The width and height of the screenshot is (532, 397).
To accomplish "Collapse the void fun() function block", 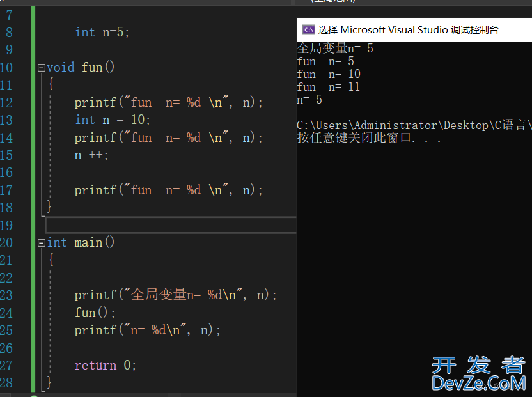I will [42, 68].
